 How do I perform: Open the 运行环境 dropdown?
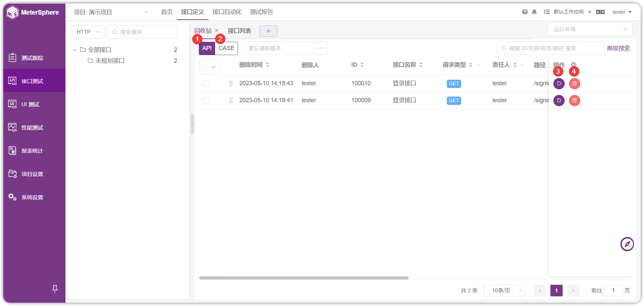590,29
